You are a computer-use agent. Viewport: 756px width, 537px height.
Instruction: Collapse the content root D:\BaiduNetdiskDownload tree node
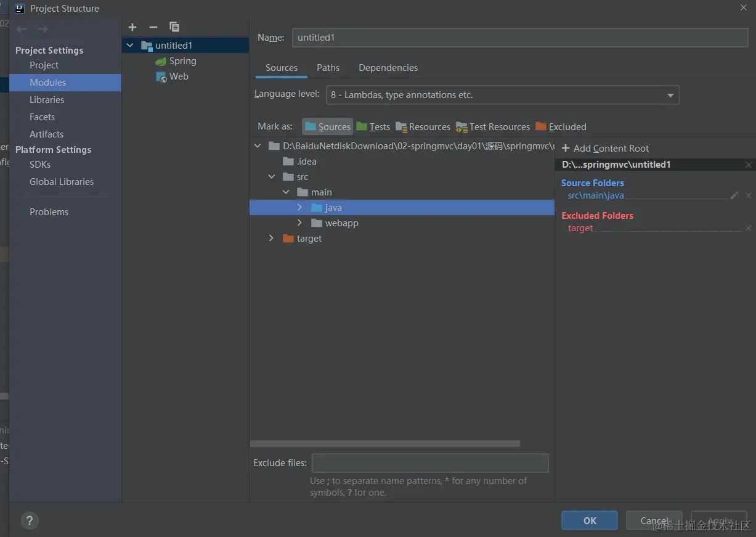click(x=258, y=146)
